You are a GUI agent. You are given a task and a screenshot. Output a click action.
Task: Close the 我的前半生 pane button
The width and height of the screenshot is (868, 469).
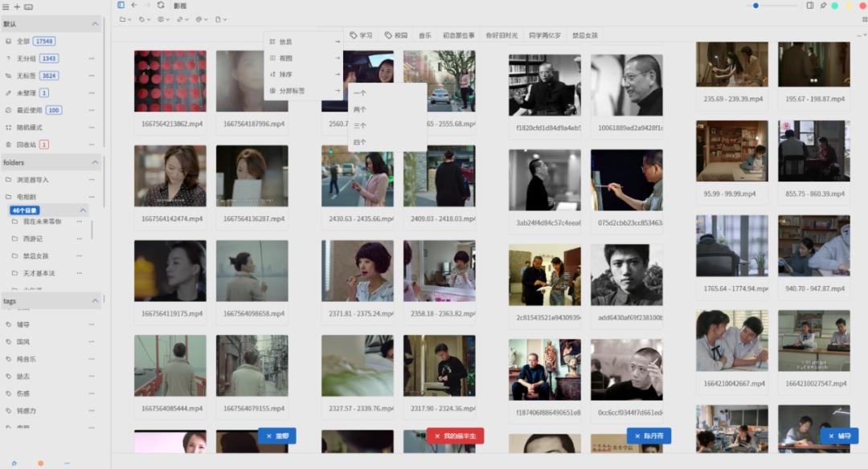(x=455, y=436)
